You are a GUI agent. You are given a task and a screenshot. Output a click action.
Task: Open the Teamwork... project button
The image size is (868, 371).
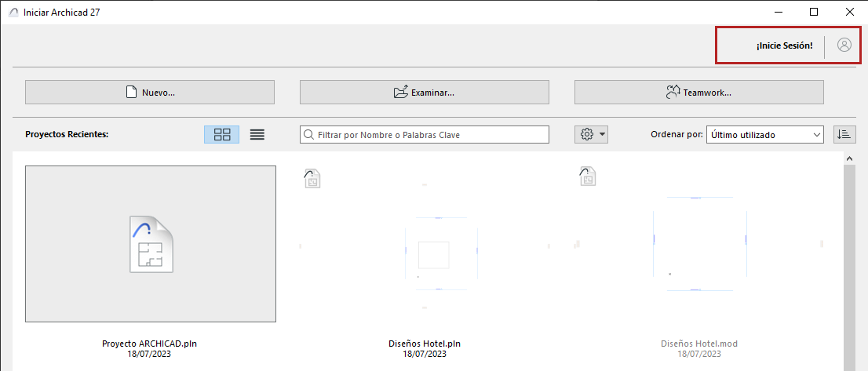click(x=698, y=93)
